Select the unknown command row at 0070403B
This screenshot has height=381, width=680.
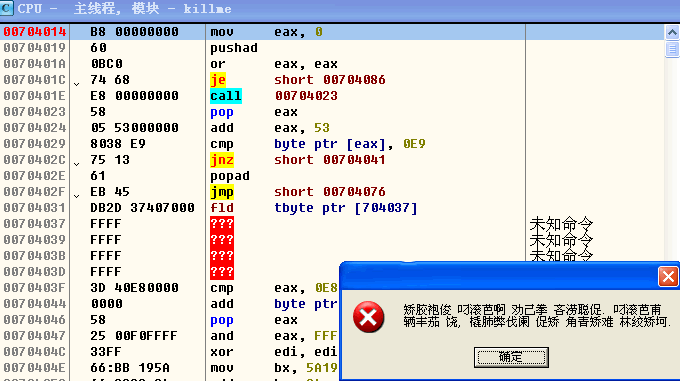[x=332, y=256]
